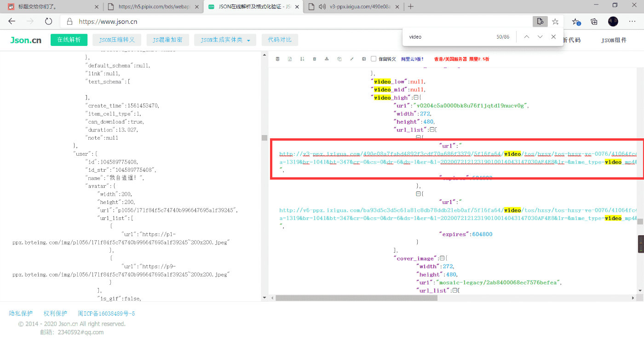Collapse the video_high node
Screen dimensions: 644x345
pyautogui.click(x=415, y=98)
